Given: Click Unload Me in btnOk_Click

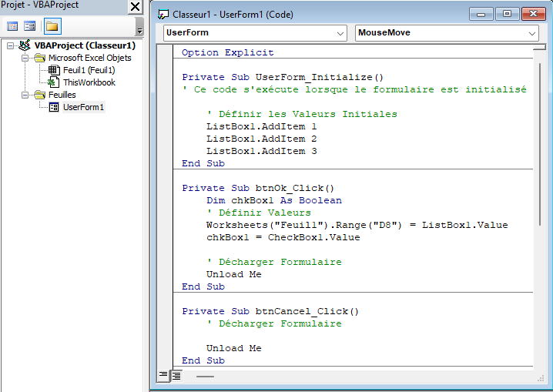Looking at the screenshot, I should [234, 275].
